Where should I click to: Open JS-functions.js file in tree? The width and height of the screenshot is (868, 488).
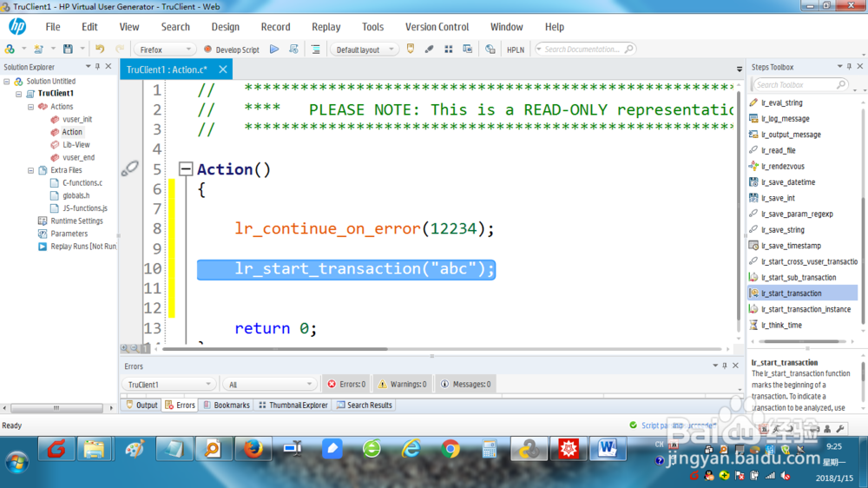[x=85, y=208]
